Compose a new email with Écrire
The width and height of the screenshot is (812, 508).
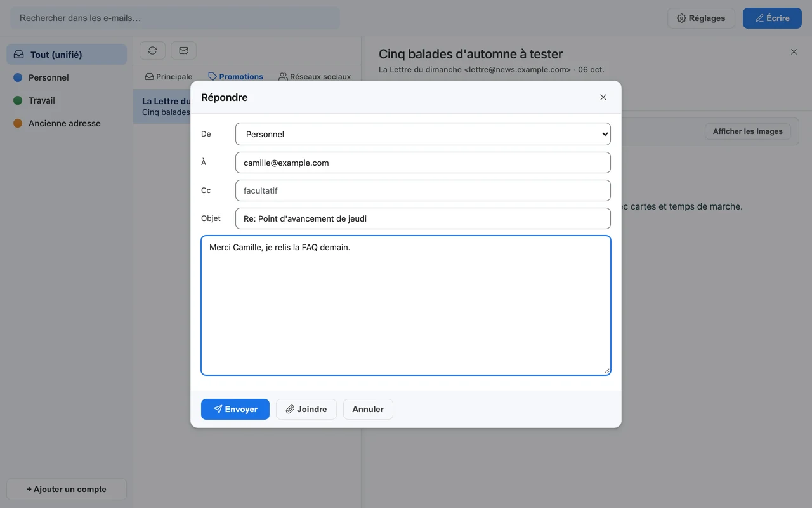(x=772, y=18)
